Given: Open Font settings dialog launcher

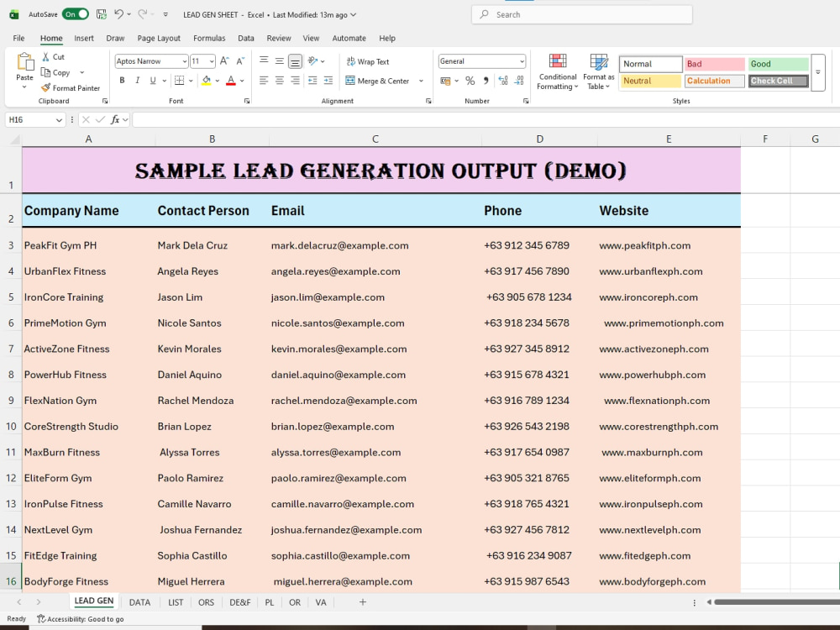Looking at the screenshot, I should point(247,101).
